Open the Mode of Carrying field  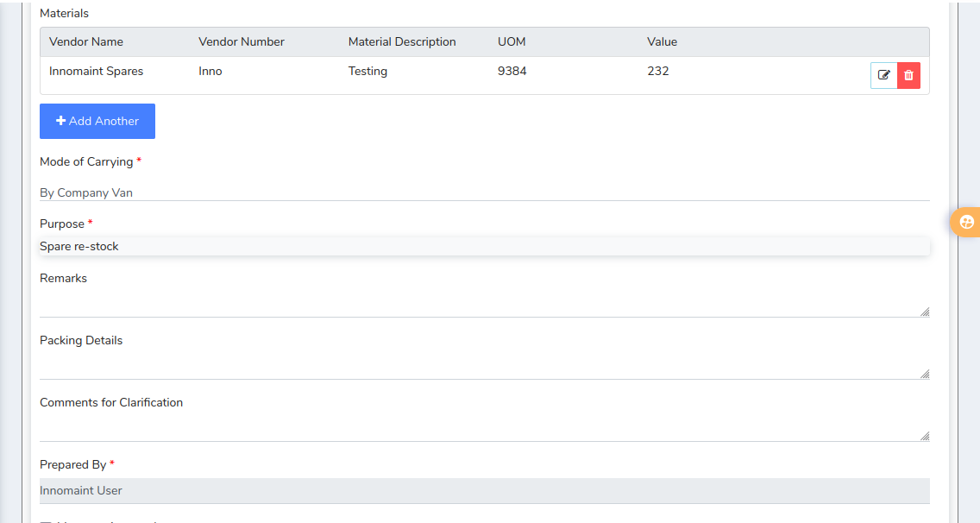click(x=484, y=192)
